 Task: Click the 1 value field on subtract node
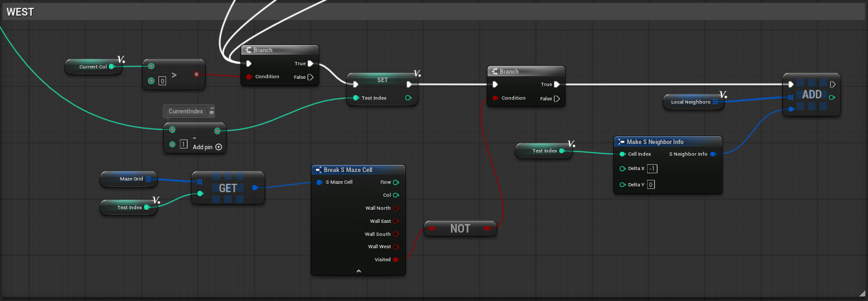click(x=184, y=144)
